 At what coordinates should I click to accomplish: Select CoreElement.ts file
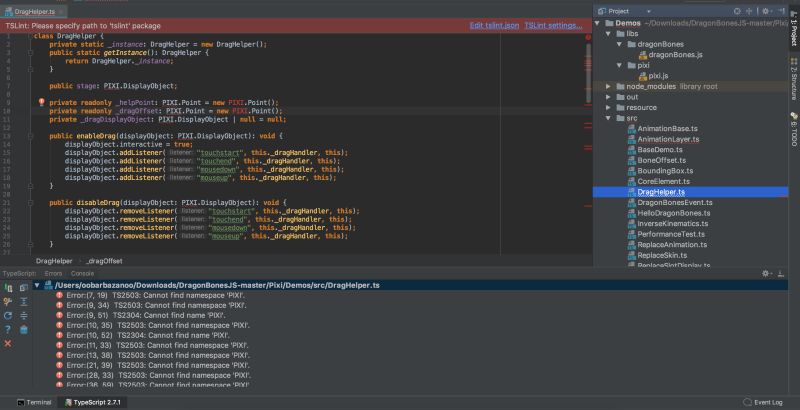click(659, 182)
